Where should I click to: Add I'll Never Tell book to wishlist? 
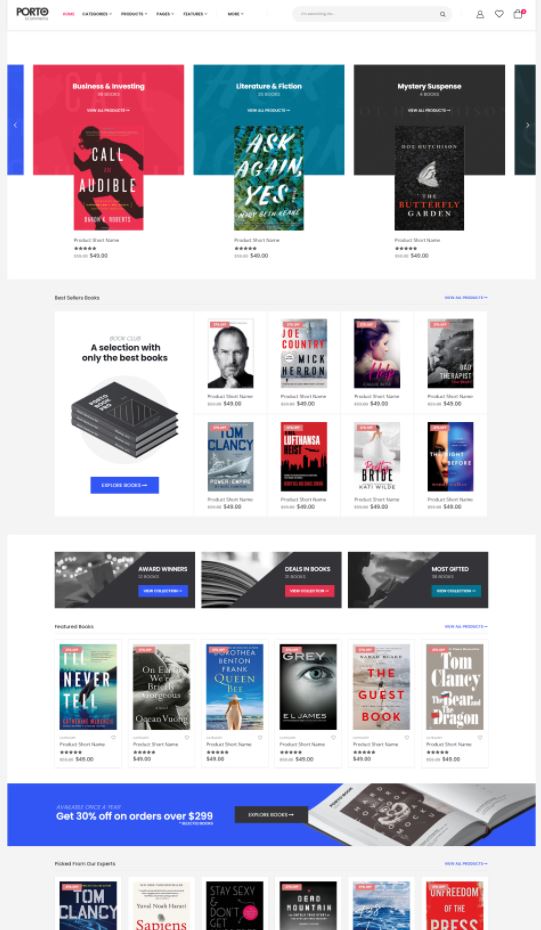pyautogui.click(x=113, y=738)
